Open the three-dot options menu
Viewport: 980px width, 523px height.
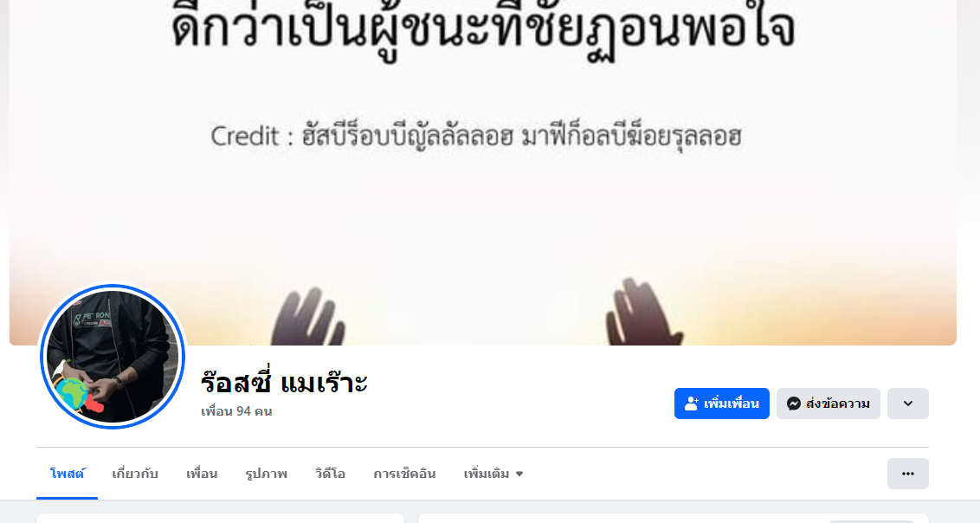908,474
